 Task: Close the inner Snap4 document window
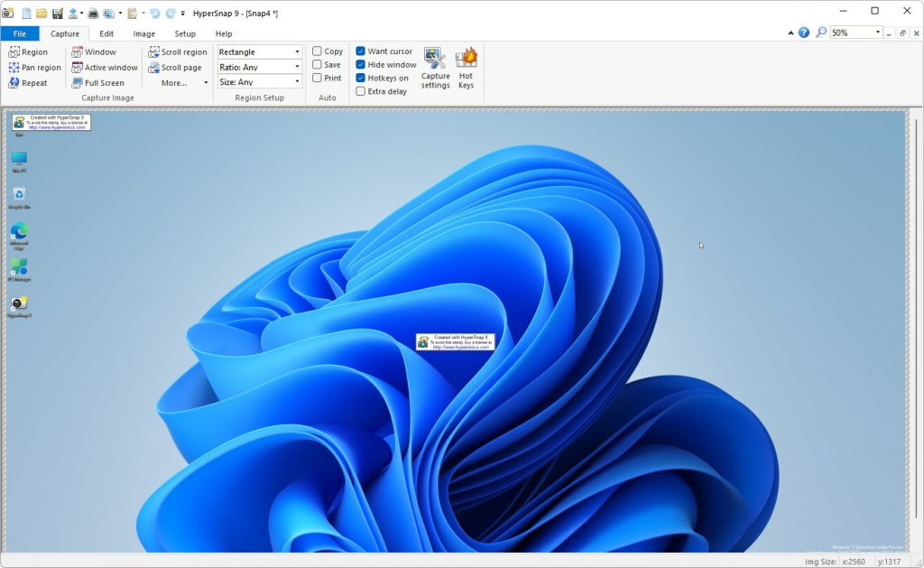pyautogui.click(x=917, y=33)
